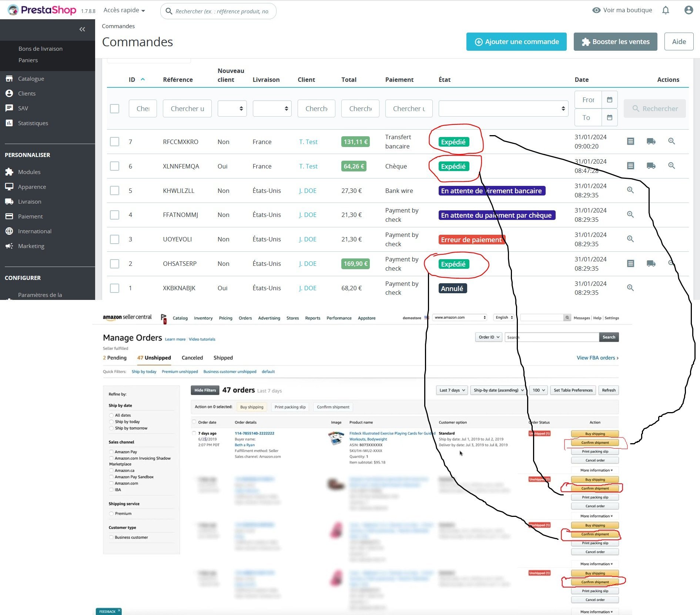Open the 'From' date calendar picker

[x=610, y=100]
